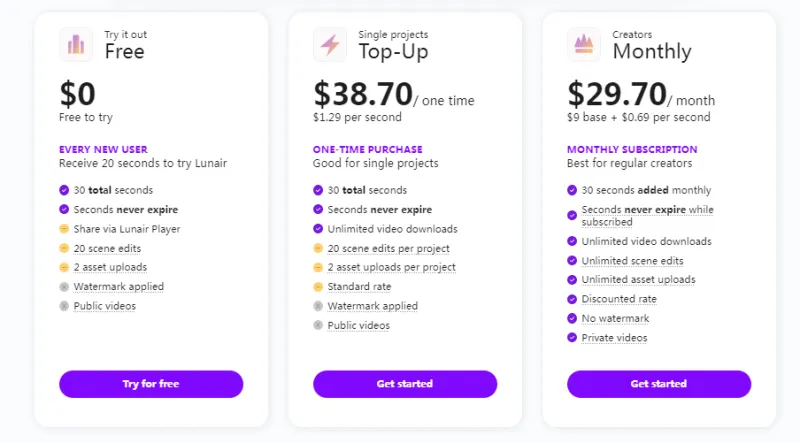
Task: Click the Top-Up plan lightning icon
Action: pyautogui.click(x=331, y=44)
